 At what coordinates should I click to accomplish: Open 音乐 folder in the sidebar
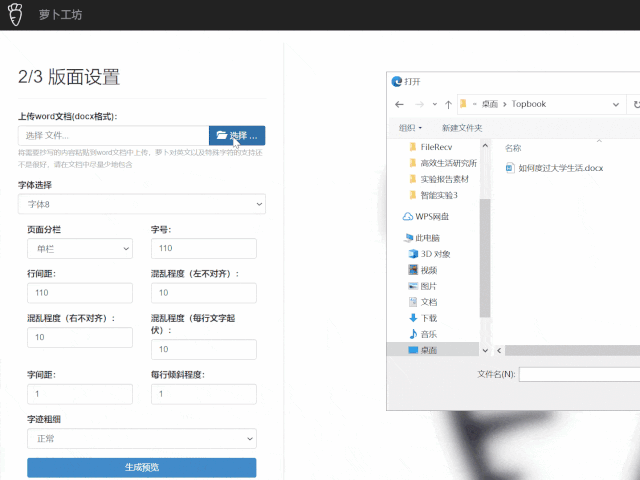tap(423, 334)
